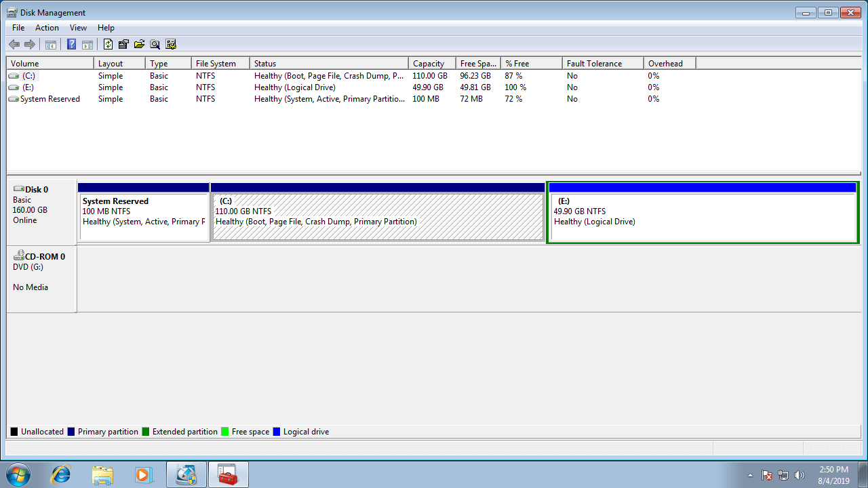868x488 pixels.
Task: Open the View menu
Action: [78, 28]
